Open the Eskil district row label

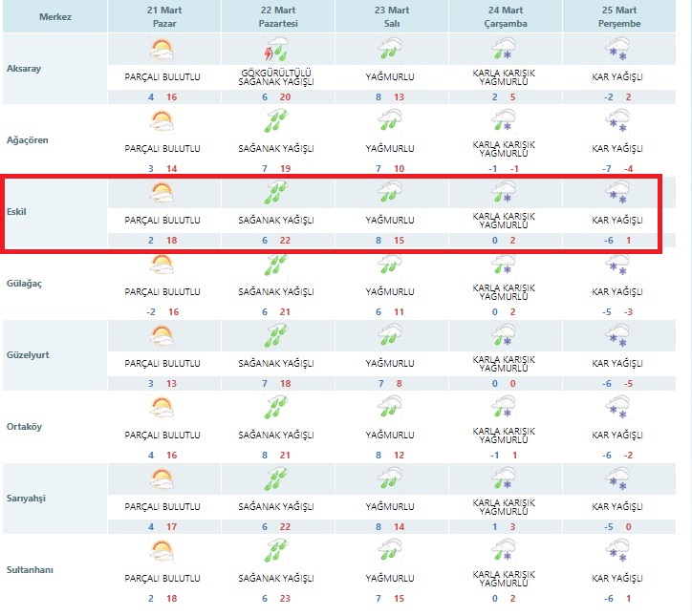(17, 212)
